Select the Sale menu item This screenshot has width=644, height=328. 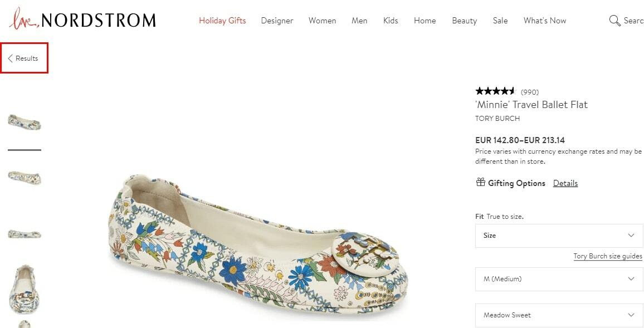click(500, 21)
